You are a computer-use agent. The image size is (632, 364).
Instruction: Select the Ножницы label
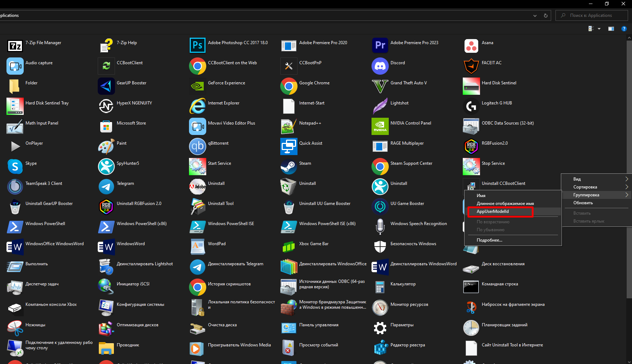35,325
